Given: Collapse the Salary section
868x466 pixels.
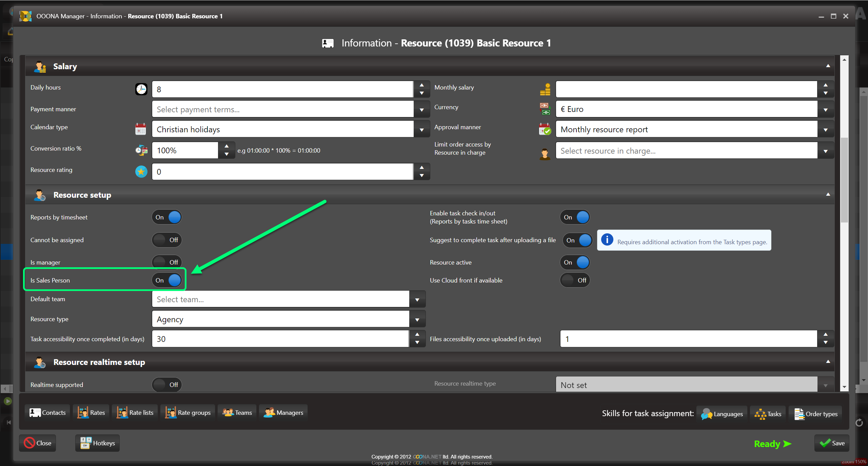Looking at the screenshot, I should click(x=828, y=66).
